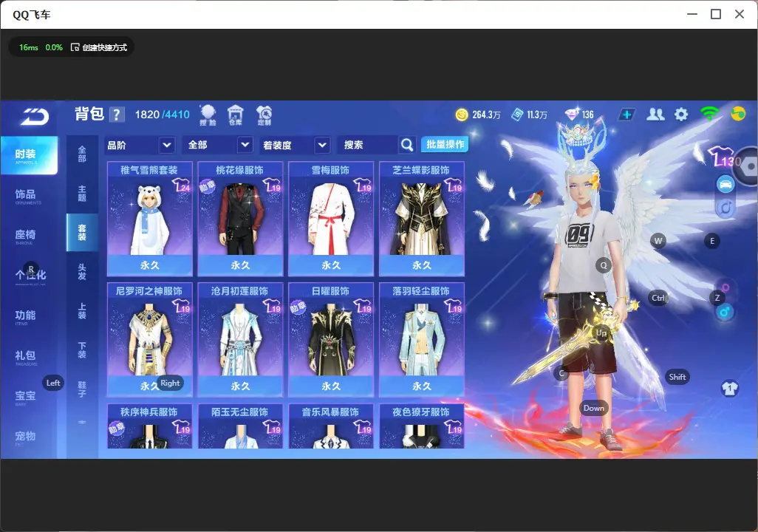Image resolution: width=758 pixels, height=532 pixels.
Task: Select the 稚气雪熊套装 outfit card
Action: (149, 219)
